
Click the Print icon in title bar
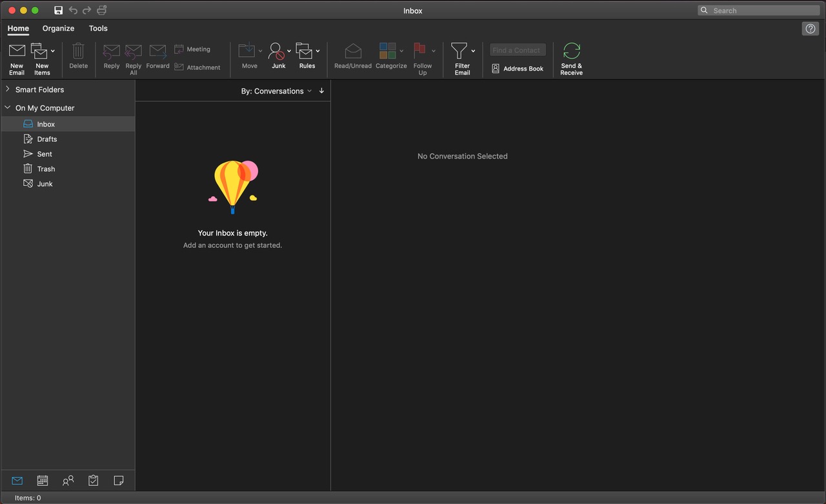click(x=101, y=10)
